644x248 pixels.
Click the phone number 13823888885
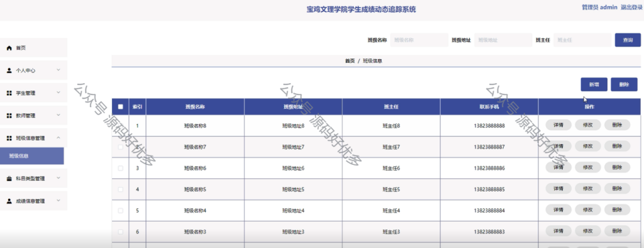(489, 189)
